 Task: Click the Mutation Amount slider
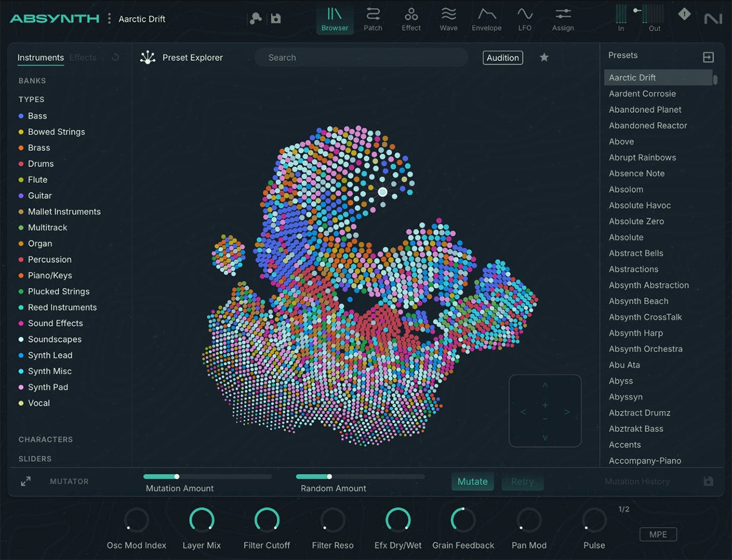[x=207, y=476]
